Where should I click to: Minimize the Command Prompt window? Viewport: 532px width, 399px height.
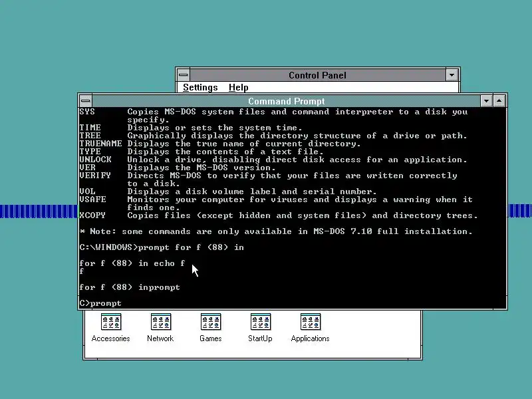(x=486, y=101)
